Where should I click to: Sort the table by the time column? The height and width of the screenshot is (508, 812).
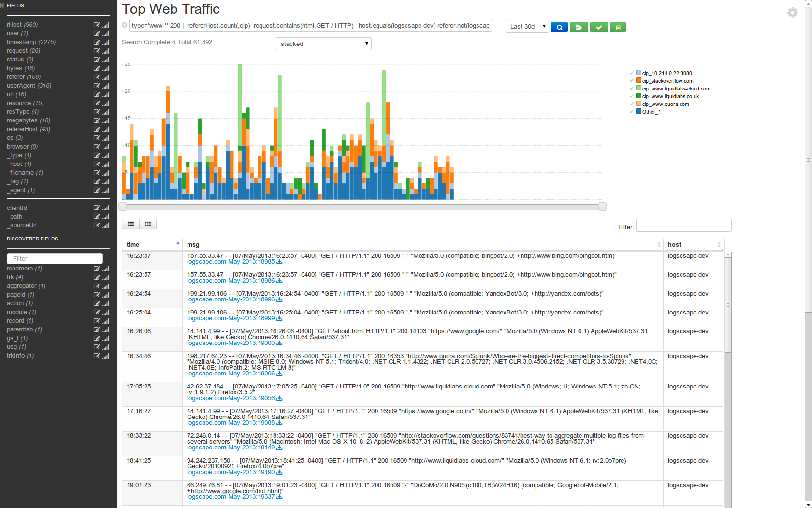click(x=152, y=244)
